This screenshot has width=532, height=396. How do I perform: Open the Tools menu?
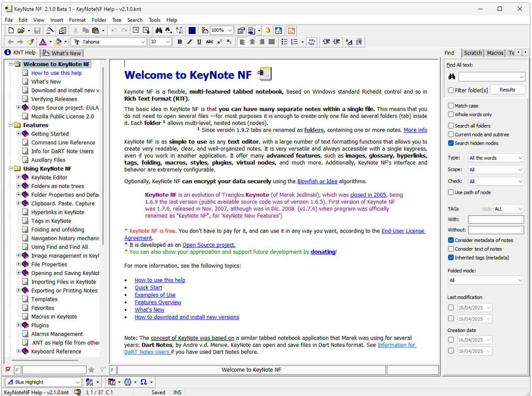pyautogui.click(x=154, y=20)
